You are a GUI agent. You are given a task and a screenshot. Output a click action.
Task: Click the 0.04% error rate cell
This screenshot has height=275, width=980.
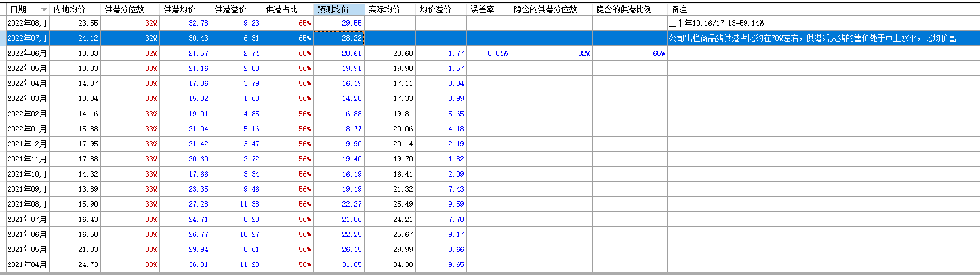[x=488, y=53]
